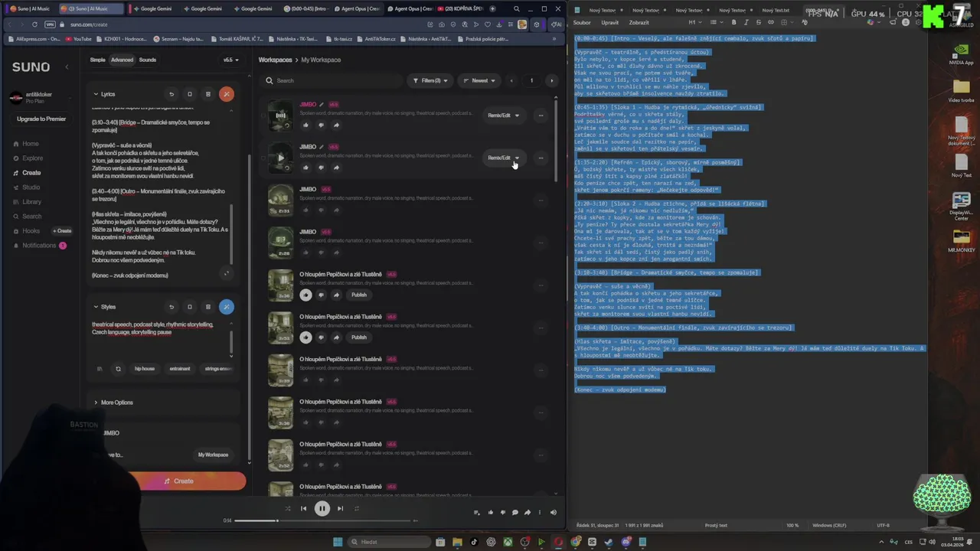Open Remix/Edit menu for the first JIMBO song

503,116
